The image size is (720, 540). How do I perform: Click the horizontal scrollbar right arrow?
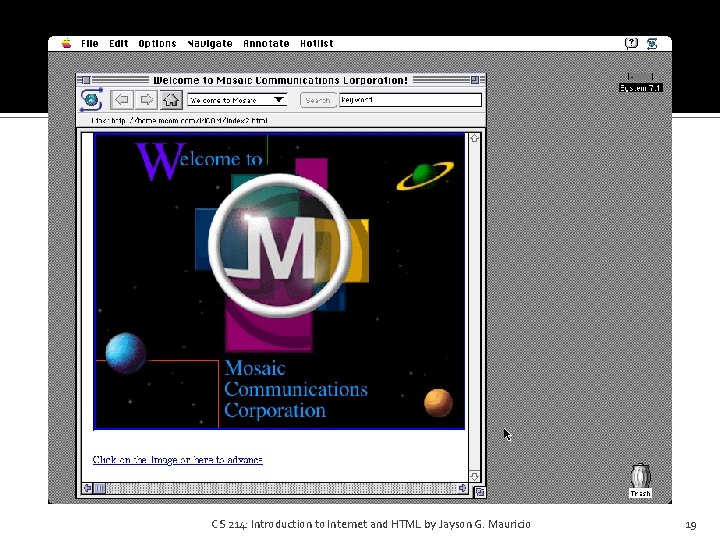[x=462, y=488]
